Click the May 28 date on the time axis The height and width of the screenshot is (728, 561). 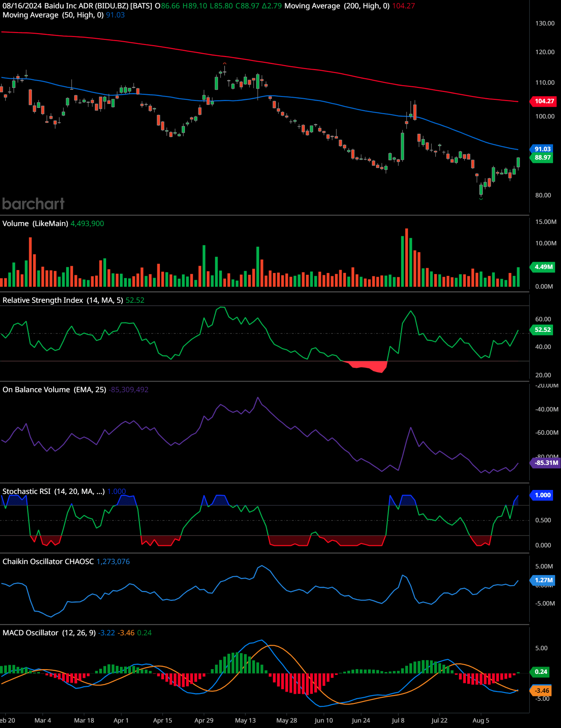click(x=287, y=720)
